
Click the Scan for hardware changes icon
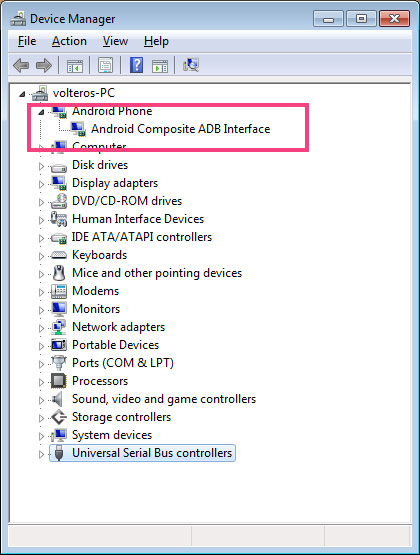coord(191,65)
